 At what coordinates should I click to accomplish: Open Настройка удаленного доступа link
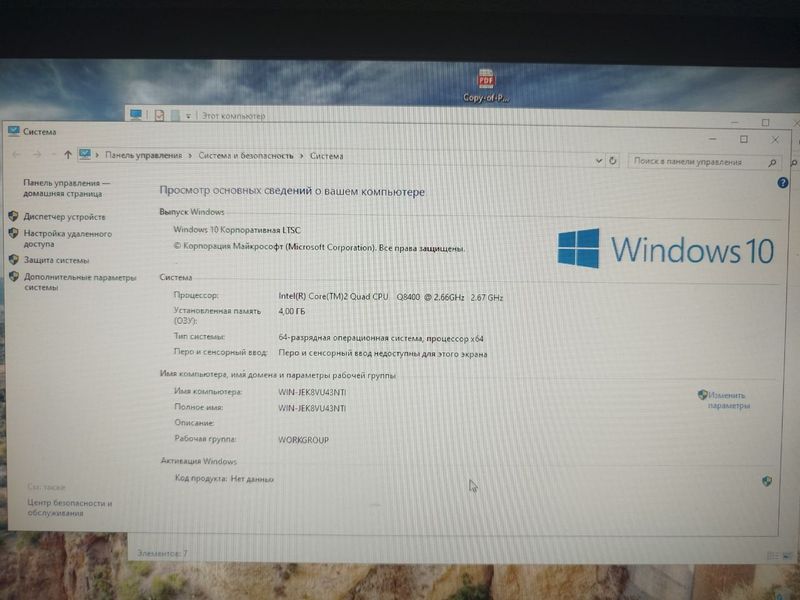67,239
